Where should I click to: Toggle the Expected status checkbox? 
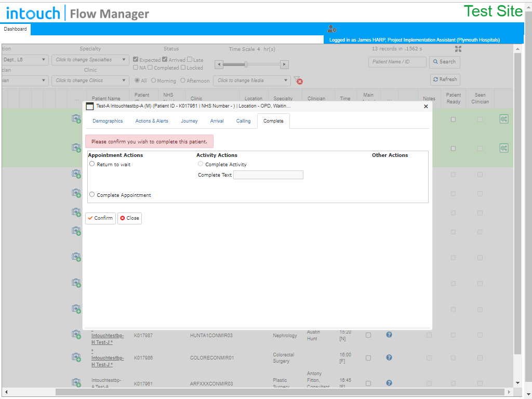click(136, 59)
